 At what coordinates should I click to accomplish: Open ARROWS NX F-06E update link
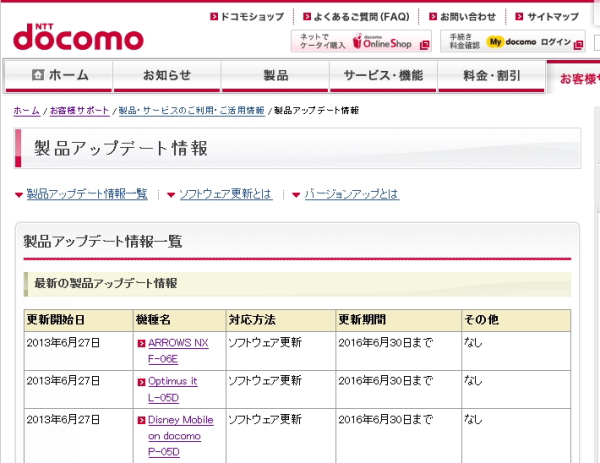click(178, 351)
